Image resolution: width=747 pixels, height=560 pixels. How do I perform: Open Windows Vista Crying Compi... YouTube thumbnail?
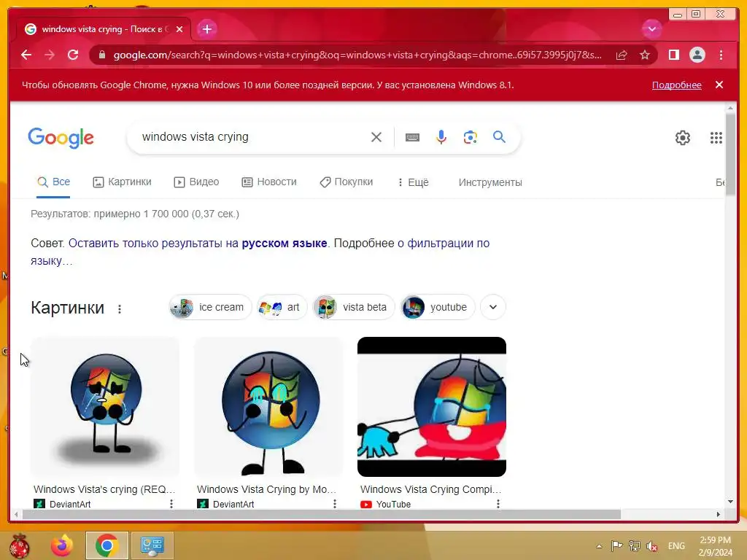[x=432, y=407]
